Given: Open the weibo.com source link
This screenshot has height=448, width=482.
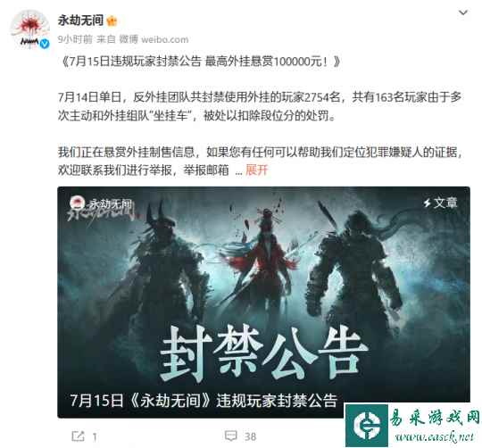Looking at the screenshot, I should [165, 39].
